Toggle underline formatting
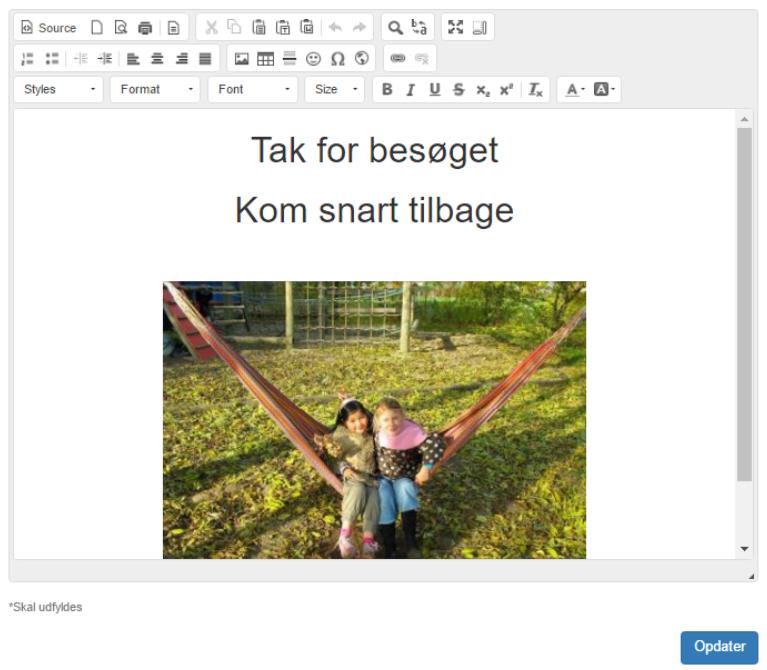Screen dimensions: 767x670 [x=435, y=89]
